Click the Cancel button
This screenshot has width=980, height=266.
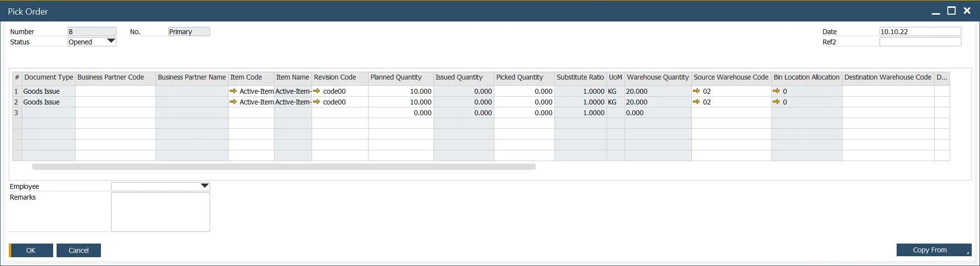78,250
